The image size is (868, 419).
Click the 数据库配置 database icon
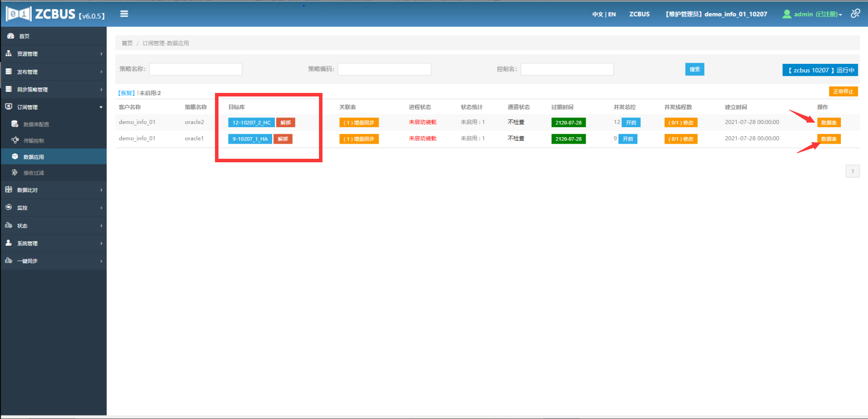pyautogui.click(x=15, y=124)
